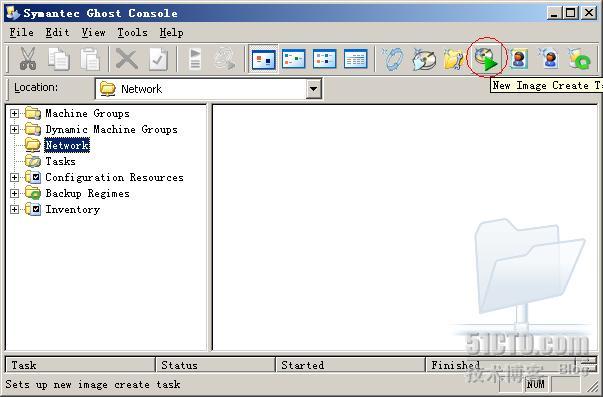This screenshot has height=397, width=603.
Task: Click the Location combo box showing Network
Action: 208,89
